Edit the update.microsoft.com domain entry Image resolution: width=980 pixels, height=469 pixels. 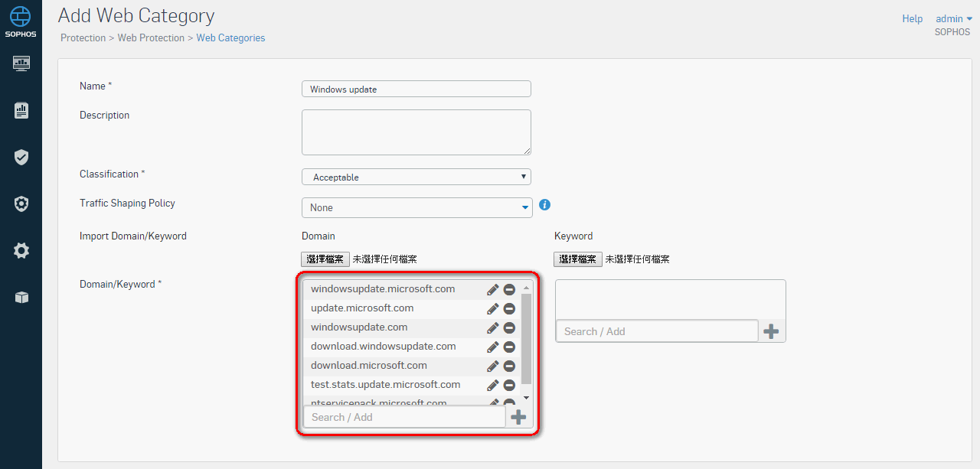pyautogui.click(x=493, y=308)
